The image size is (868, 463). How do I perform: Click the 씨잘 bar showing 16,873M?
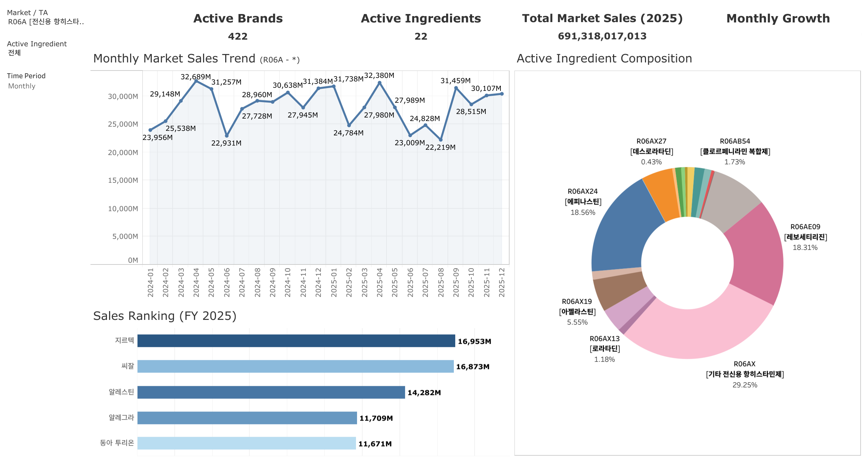coord(295,367)
